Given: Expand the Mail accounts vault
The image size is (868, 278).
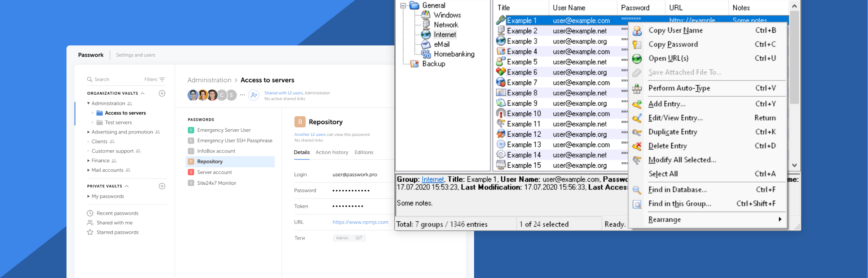Looking at the screenshot, I should point(88,170).
